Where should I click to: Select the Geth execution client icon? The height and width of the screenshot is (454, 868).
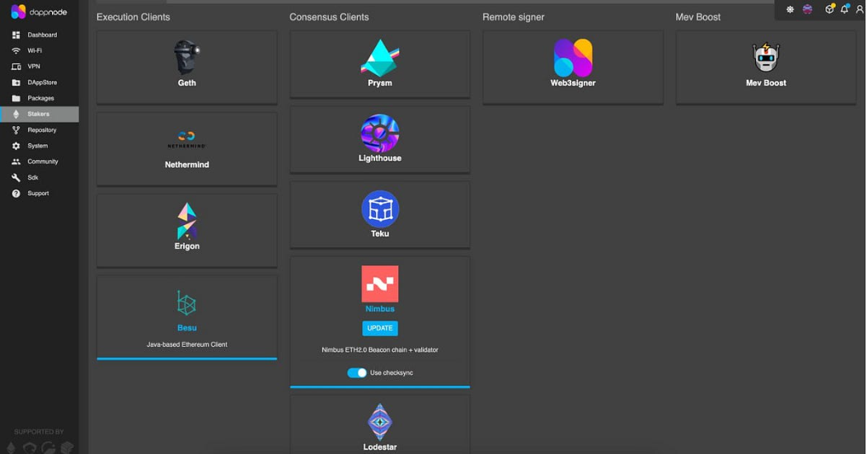[186, 58]
